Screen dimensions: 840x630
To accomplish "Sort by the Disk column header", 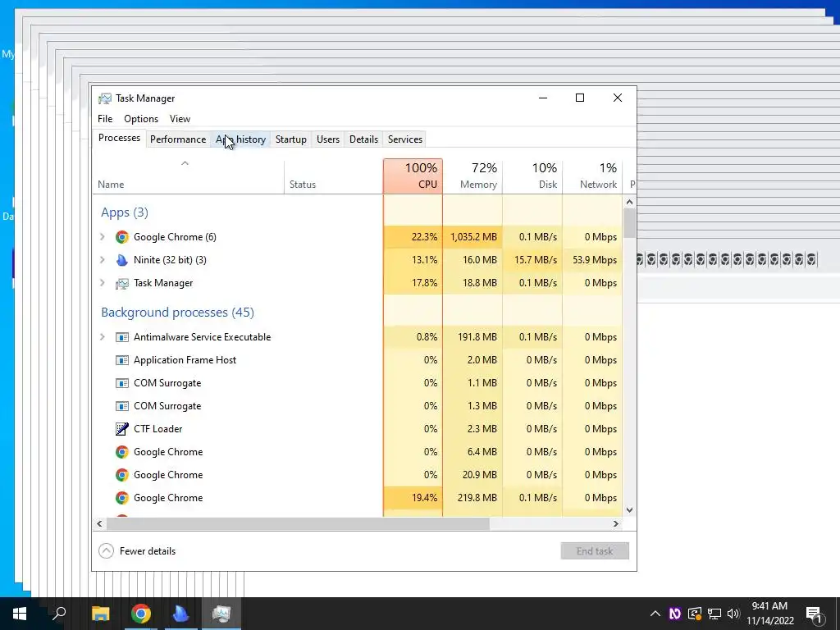I will 532,176.
